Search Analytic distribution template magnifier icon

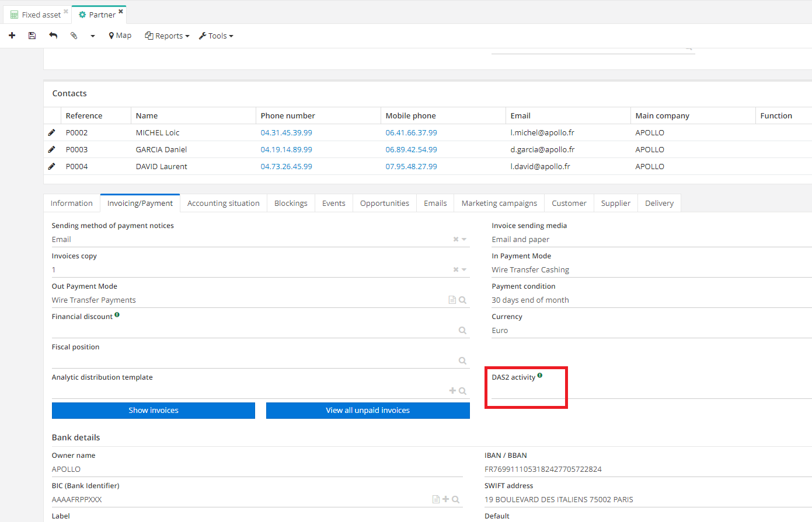pos(462,391)
